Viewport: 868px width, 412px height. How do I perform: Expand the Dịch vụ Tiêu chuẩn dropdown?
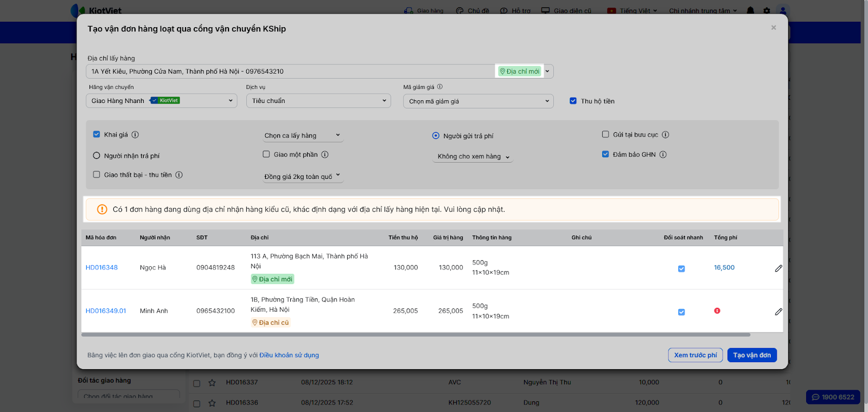point(318,101)
